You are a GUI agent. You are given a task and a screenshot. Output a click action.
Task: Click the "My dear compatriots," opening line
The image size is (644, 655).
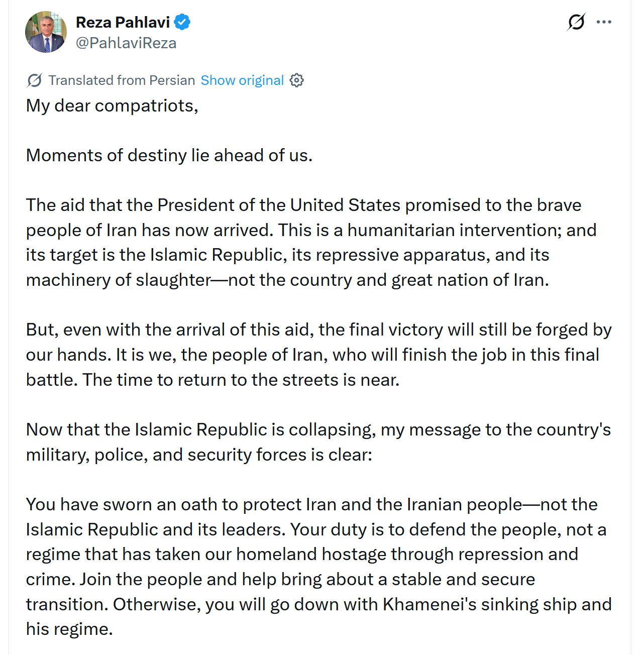click(112, 106)
